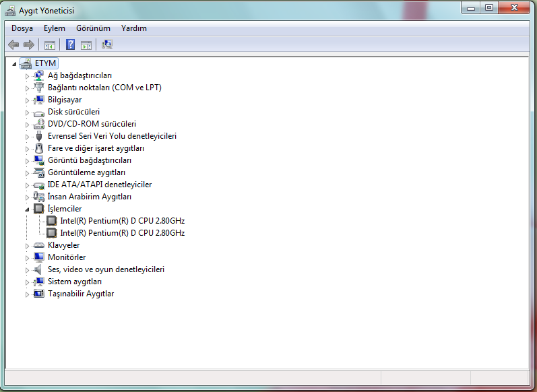Screen dimensions: 537x392
Task: Expand the Monitörler node
Action: tap(27, 258)
